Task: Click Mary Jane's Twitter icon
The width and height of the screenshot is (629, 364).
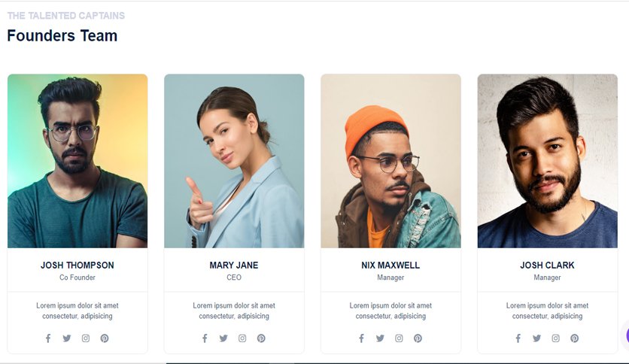Action: tap(223, 338)
